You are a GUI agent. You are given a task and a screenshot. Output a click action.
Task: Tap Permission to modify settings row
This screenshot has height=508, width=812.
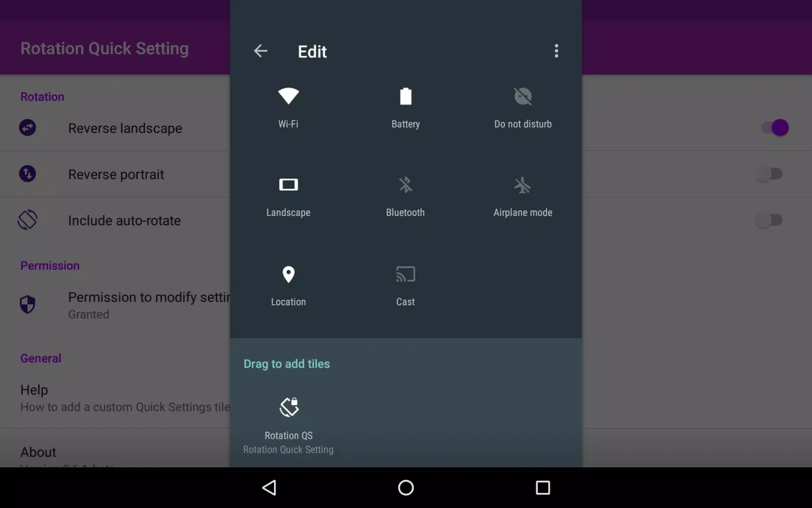pyautogui.click(x=115, y=305)
